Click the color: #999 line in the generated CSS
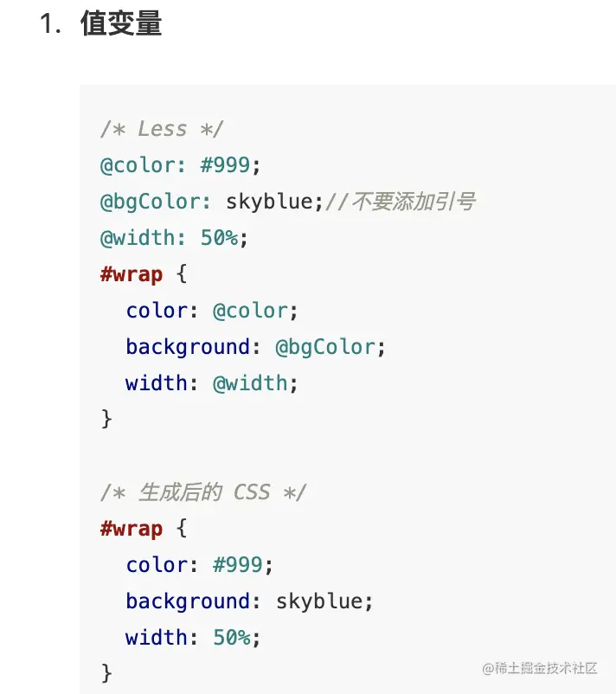The image size is (616, 694). coord(200,565)
